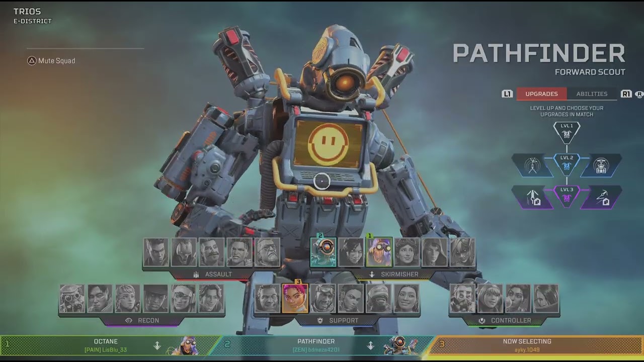Choose the Caustic gas-mask portrait
The width and height of the screenshot is (644, 362).
[463, 299]
